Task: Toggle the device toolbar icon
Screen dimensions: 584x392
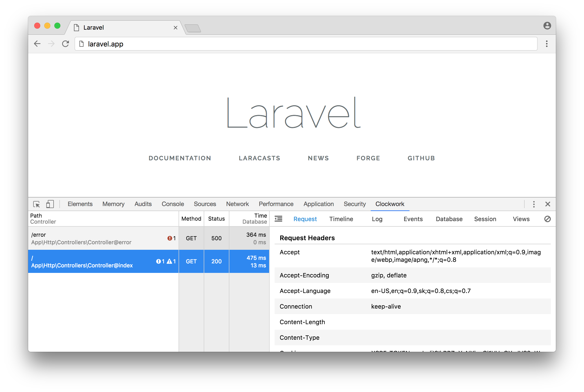Action: tap(50, 204)
